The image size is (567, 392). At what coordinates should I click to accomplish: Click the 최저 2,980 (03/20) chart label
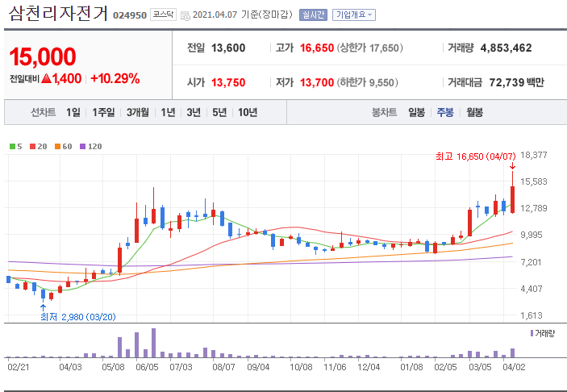click(x=78, y=317)
